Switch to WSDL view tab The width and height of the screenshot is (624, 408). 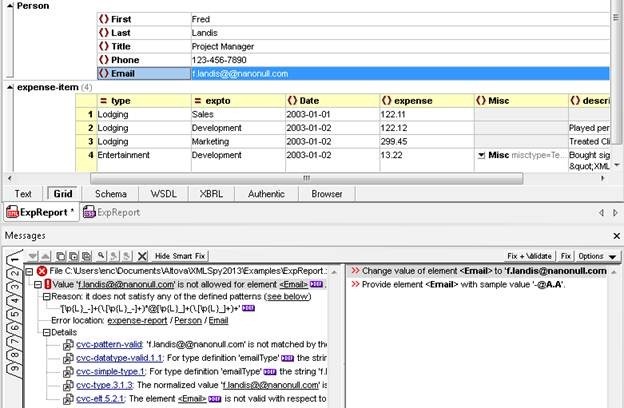coord(164,194)
